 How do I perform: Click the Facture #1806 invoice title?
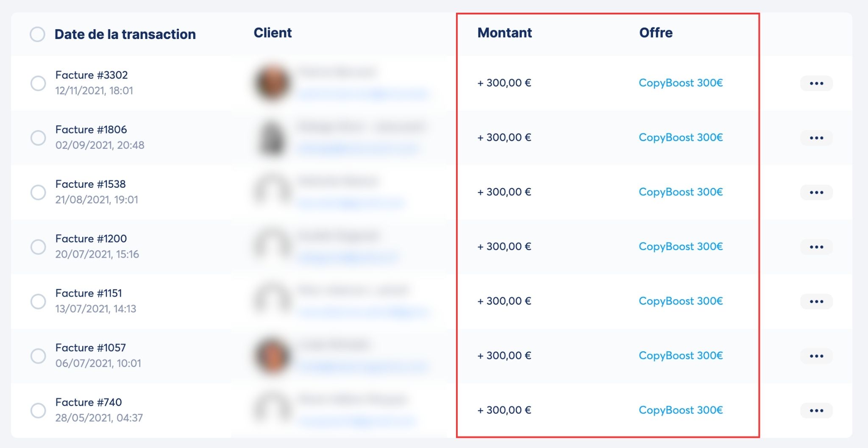[91, 130]
